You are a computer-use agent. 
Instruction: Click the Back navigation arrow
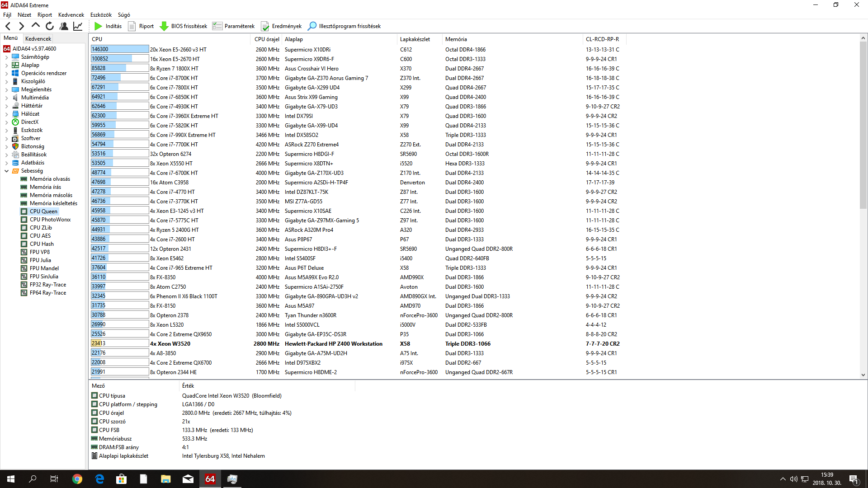pos(8,26)
